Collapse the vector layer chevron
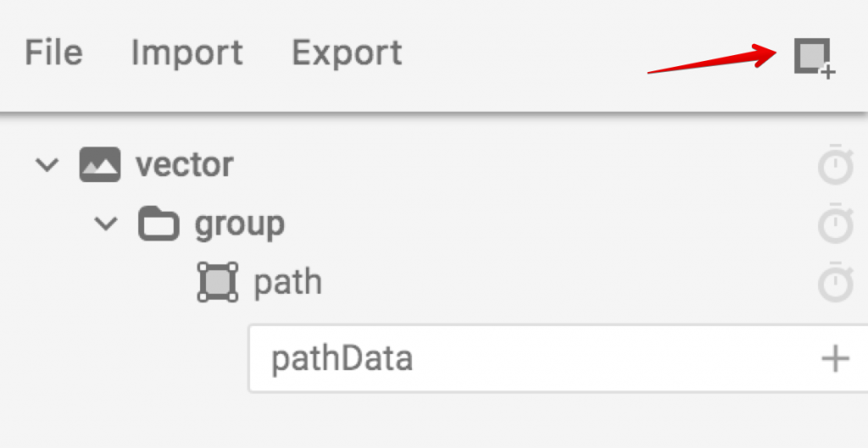This screenshot has height=448, width=868. pyautogui.click(x=47, y=164)
